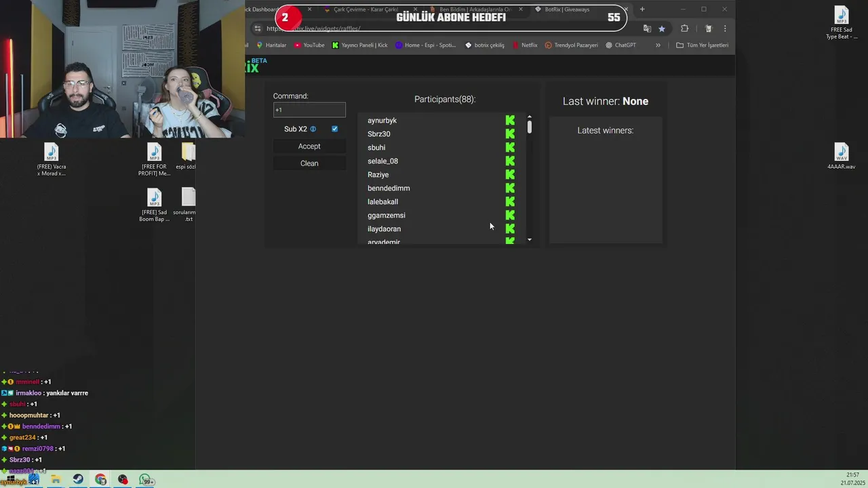Click the Kick icon beside lalebakall
Viewport: 868px width, 488px height.
(510, 201)
